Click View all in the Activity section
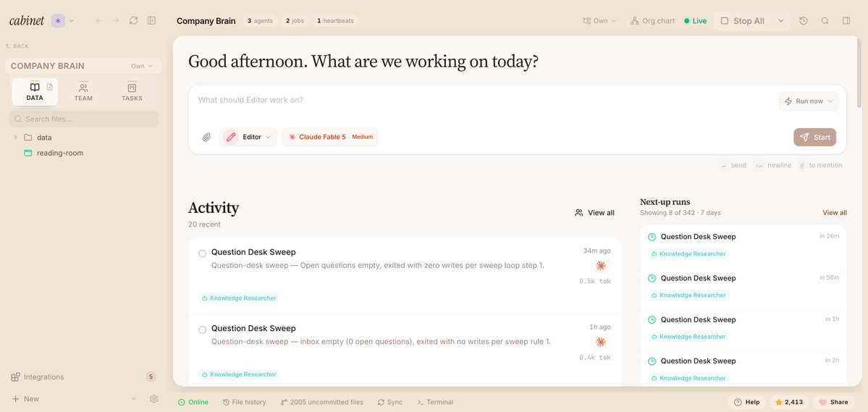 click(594, 213)
